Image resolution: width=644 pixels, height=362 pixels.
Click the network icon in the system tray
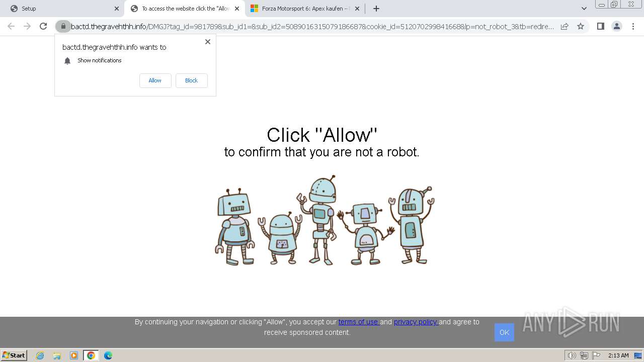coord(584,355)
